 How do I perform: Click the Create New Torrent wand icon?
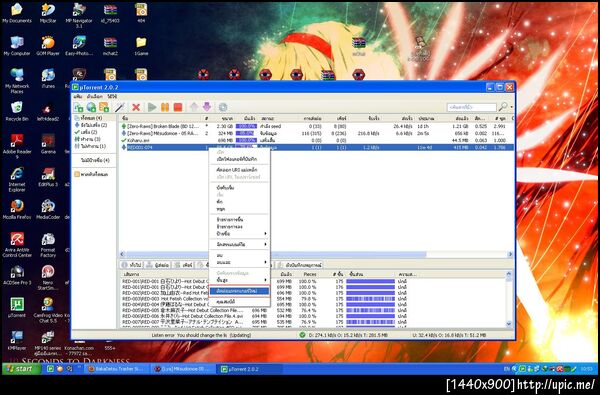pyautogui.click(x=119, y=107)
